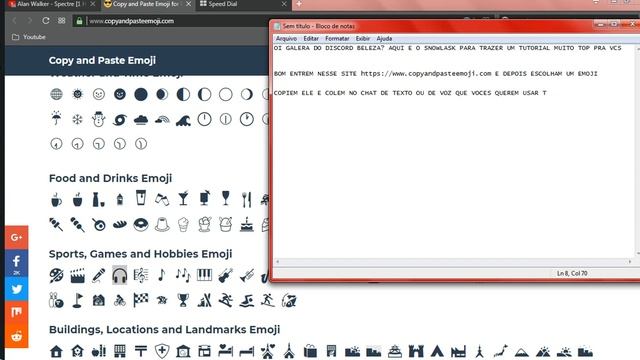
Task: Share page on Twitter
Action: pyautogui.click(x=16, y=289)
